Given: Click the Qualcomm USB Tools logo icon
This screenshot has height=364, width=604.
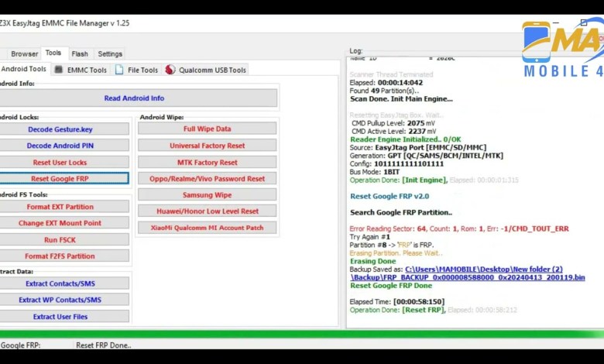Looking at the screenshot, I should (170, 70).
